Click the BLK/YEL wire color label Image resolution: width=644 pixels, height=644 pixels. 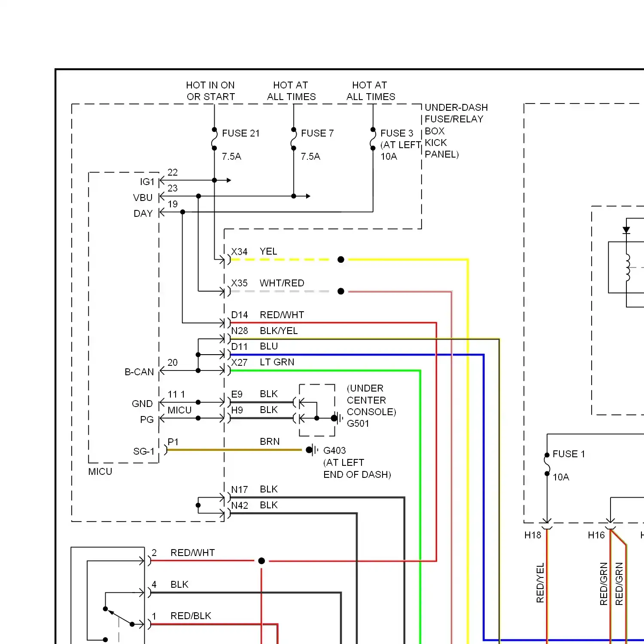[x=279, y=331]
